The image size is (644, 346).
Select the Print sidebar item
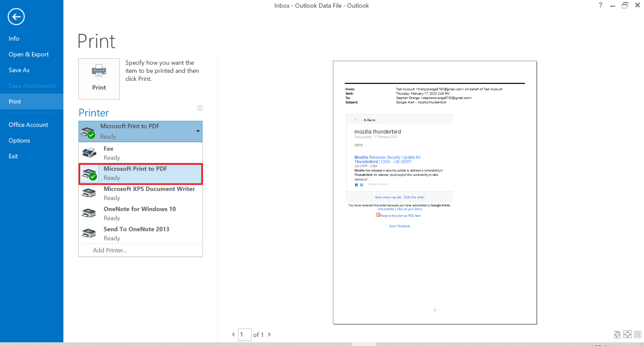(x=31, y=101)
